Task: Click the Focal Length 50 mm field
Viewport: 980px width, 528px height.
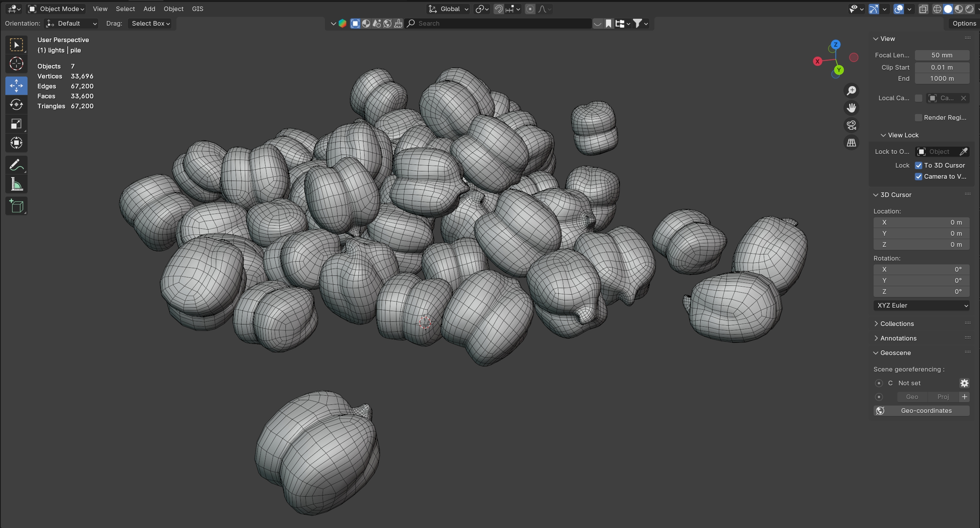Action: point(942,55)
